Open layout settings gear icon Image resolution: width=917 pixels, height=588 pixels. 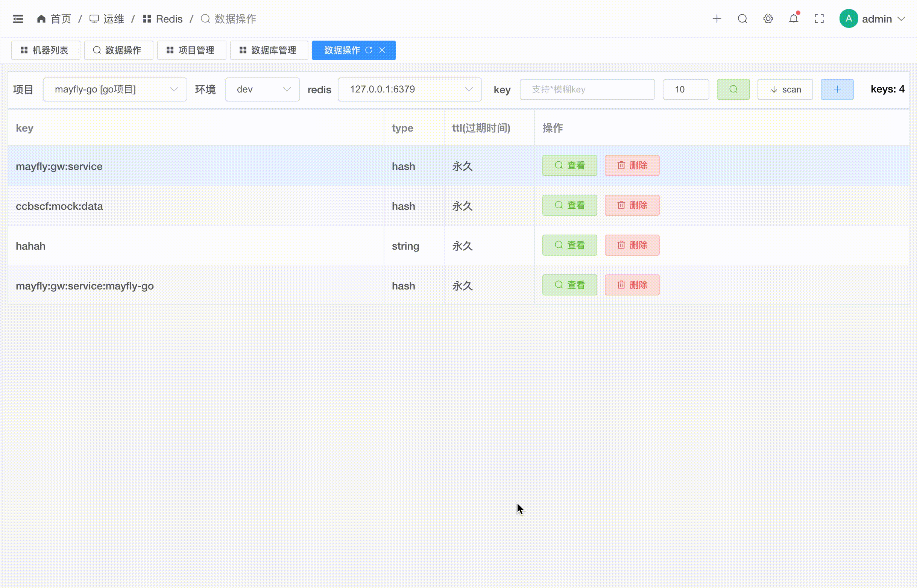tap(768, 19)
